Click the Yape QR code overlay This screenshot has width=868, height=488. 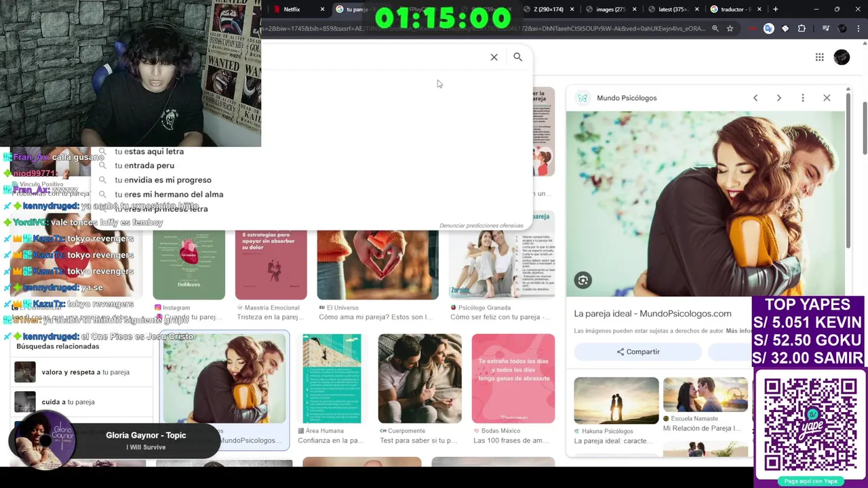click(x=810, y=424)
